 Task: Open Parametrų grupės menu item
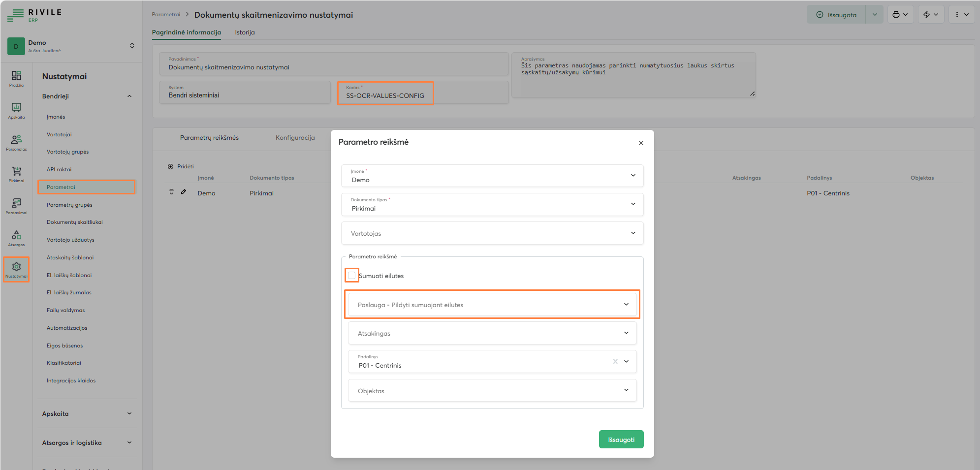click(x=69, y=205)
